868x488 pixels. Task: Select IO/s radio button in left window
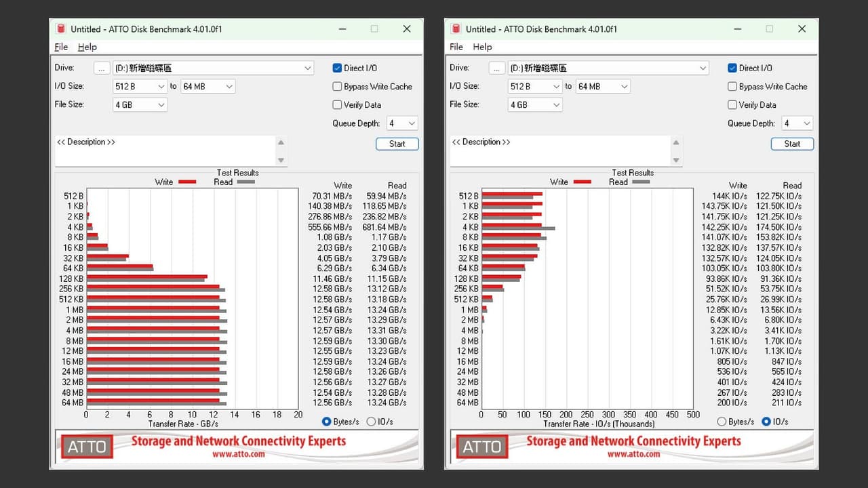pos(371,422)
